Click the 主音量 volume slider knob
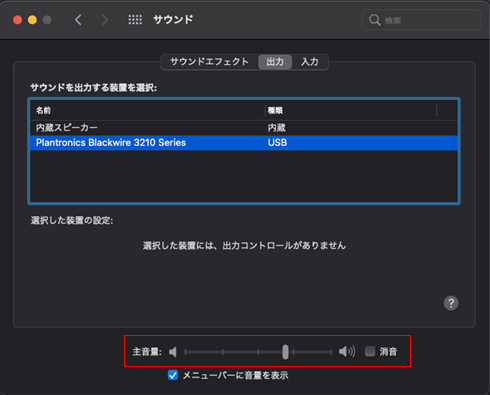This screenshot has width=490, height=395. (285, 352)
